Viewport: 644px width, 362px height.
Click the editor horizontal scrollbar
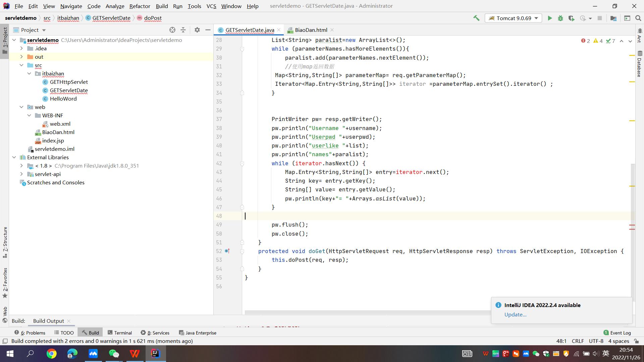pos(368,312)
